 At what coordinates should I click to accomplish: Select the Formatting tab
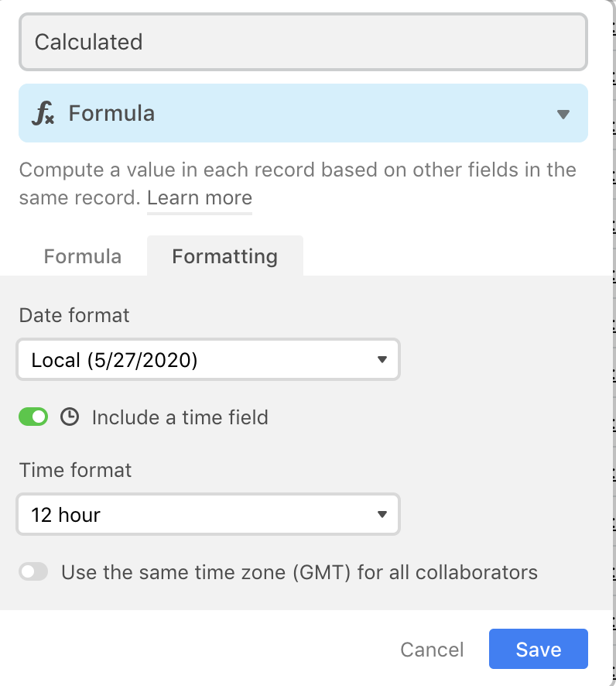(225, 256)
